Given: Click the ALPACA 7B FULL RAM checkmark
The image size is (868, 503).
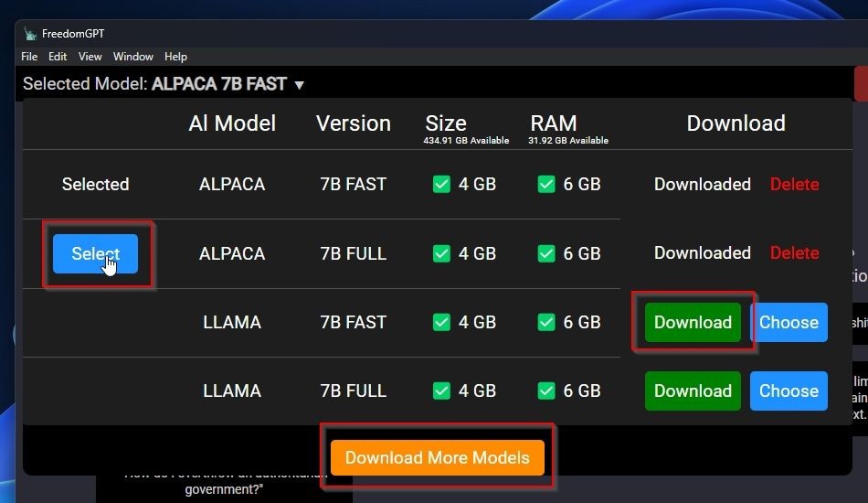Looking at the screenshot, I should pos(546,253).
